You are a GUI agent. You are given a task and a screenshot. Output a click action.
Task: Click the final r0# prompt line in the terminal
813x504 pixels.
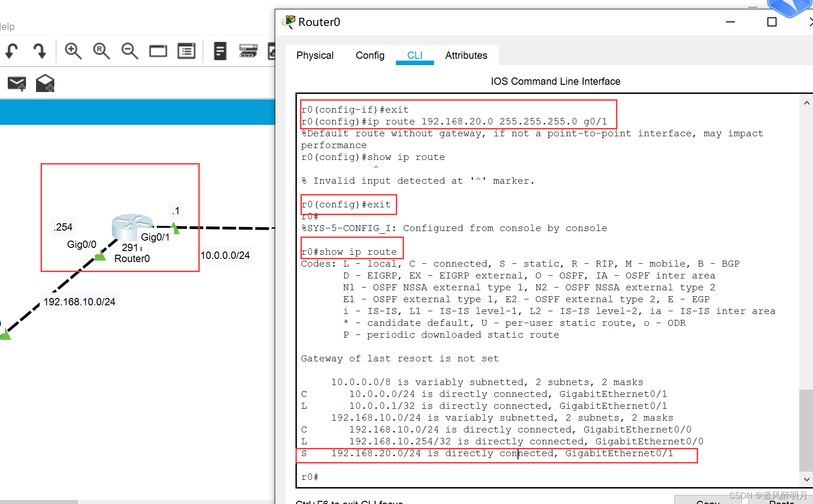pyautogui.click(x=310, y=477)
